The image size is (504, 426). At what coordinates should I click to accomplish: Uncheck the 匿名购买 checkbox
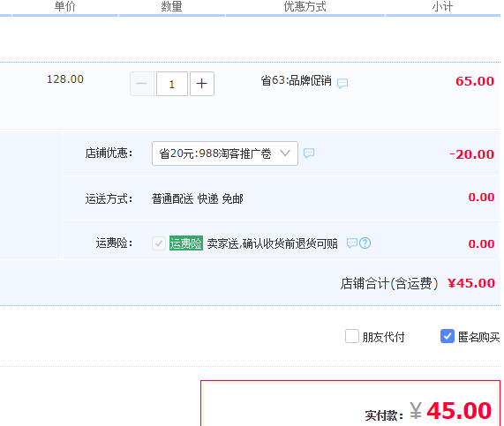pos(448,336)
